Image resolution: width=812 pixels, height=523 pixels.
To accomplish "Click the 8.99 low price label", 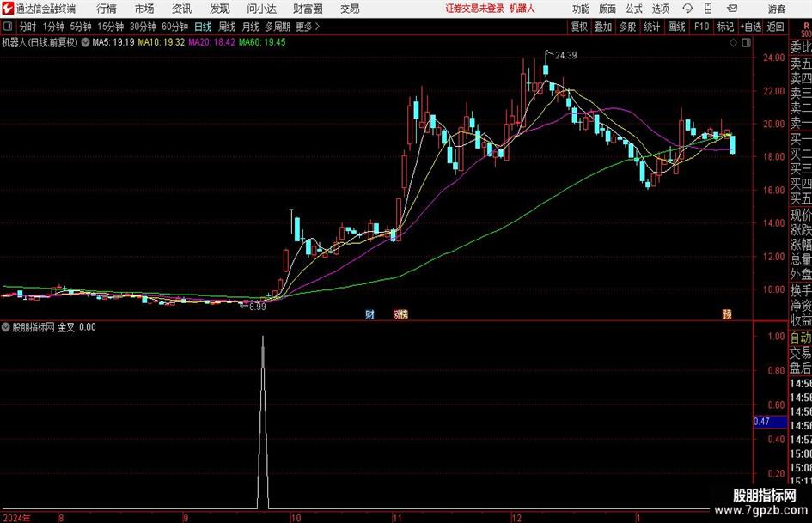I will click(258, 307).
